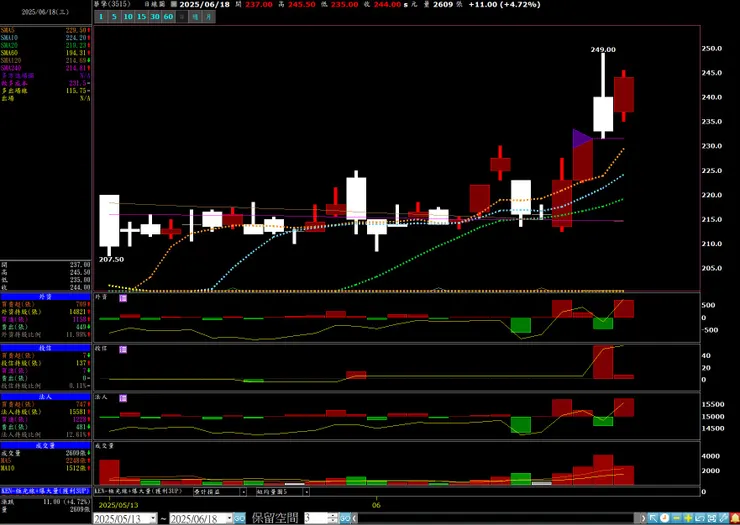The width and height of the screenshot is (740, 525).
Task: Switch to 15-minute timeframe
Action: pyautogui.click(x=142, y=17)
